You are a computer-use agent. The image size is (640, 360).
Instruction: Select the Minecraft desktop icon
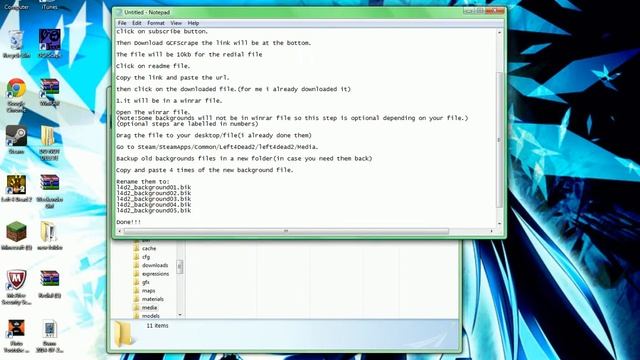pyautogui.click(x=16, y=236)
